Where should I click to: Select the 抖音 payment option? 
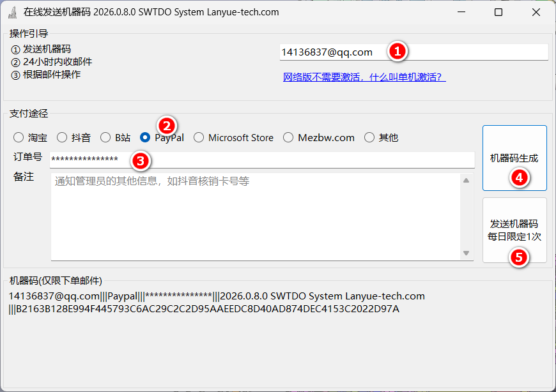tap(62, 137)
